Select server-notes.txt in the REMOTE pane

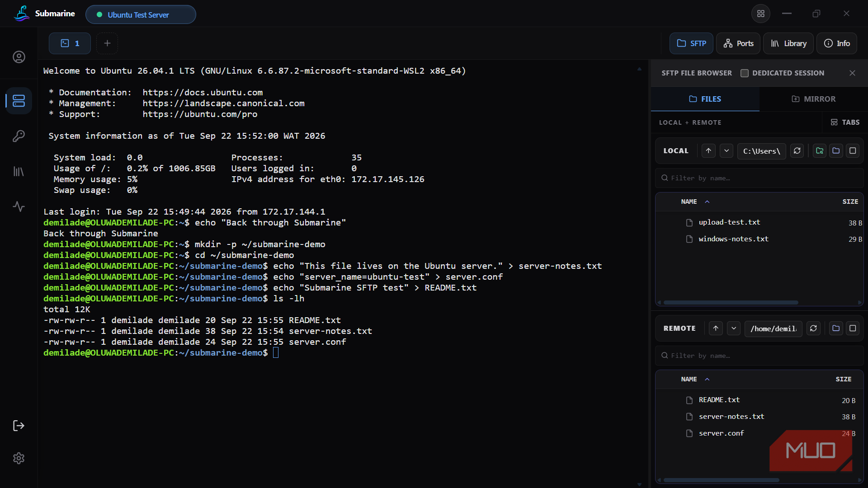(759, 417)
